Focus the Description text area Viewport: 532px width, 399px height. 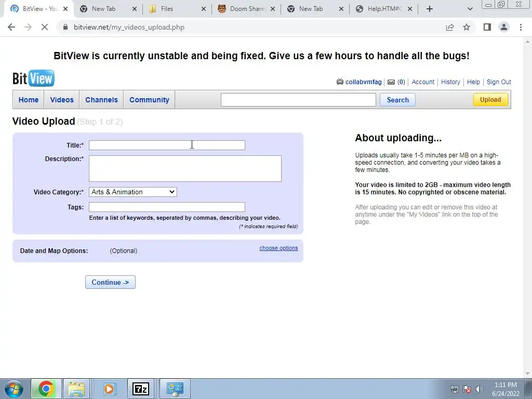coord(185,169)
